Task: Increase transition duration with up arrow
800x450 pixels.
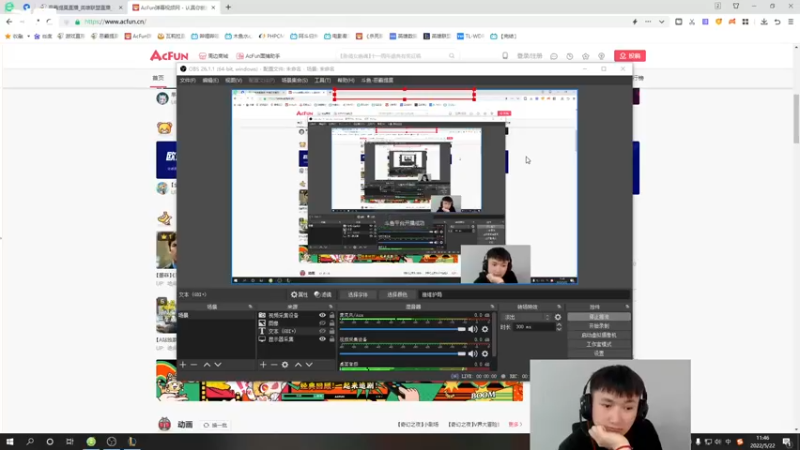Action: pos(559,324)
